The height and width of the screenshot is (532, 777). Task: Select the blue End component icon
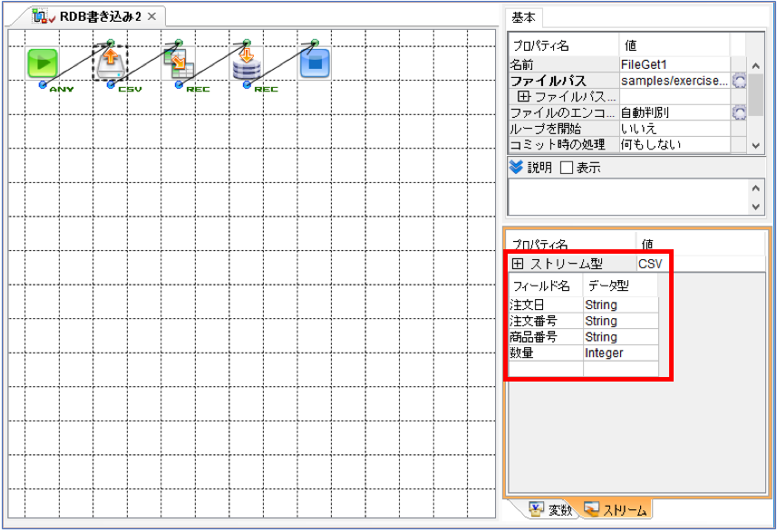315,63
